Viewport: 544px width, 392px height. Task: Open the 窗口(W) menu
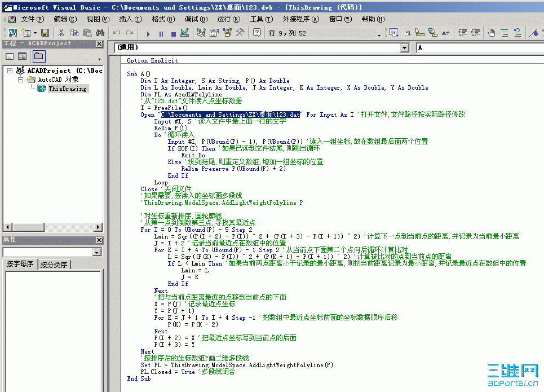pos(340,19)
